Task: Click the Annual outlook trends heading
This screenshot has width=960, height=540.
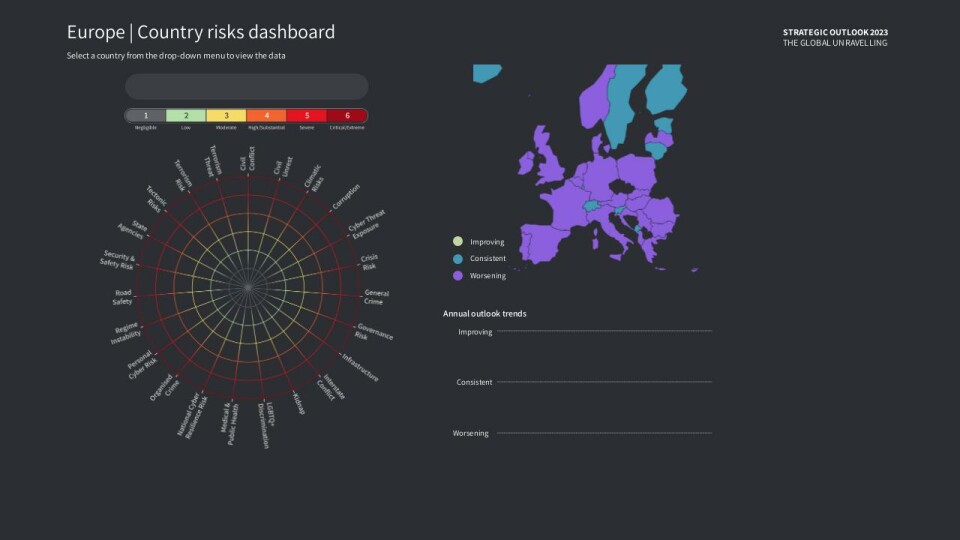Action: (484, 313)
